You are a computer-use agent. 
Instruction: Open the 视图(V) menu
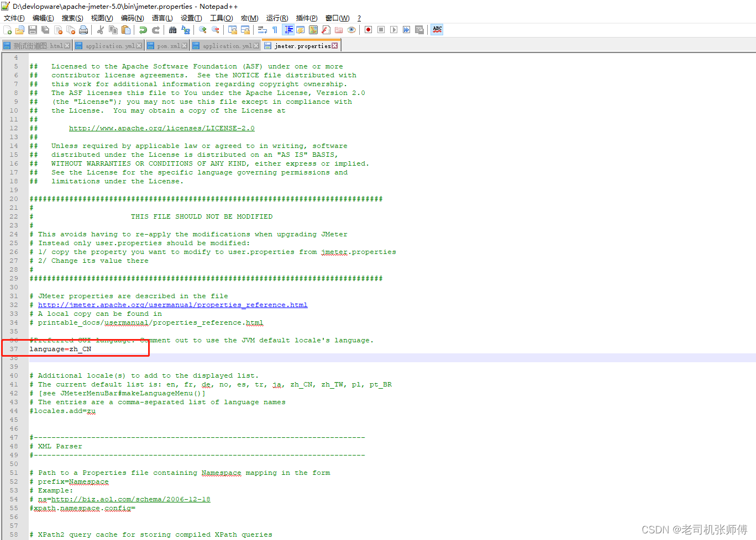102,18
